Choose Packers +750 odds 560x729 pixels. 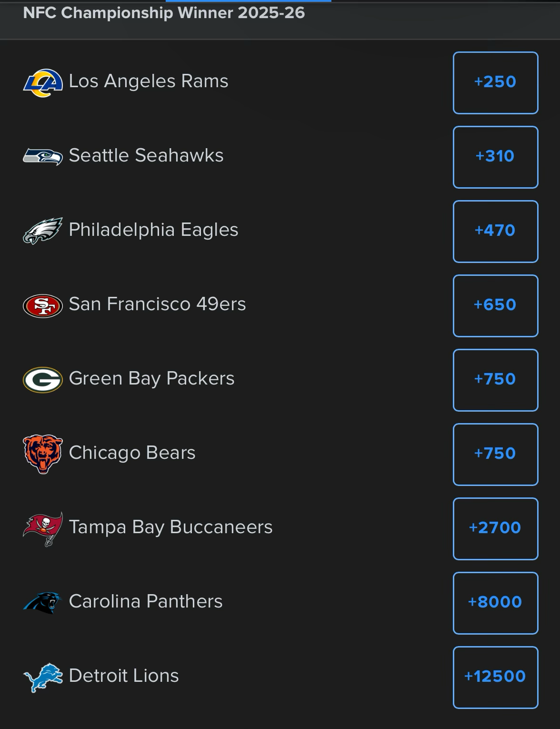click(x=495, y=380)
